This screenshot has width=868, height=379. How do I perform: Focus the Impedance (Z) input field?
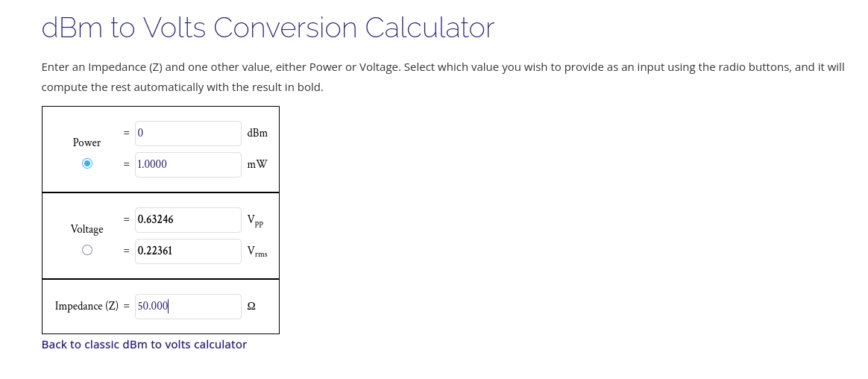tap(188, 307)
